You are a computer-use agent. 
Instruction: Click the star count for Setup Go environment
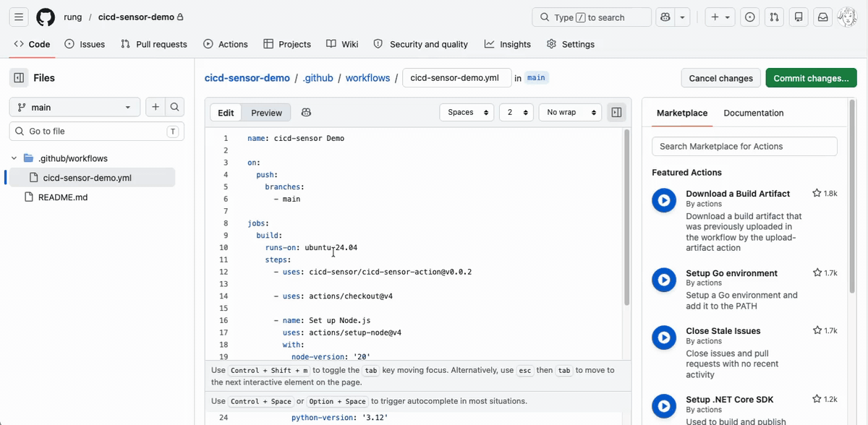pyautogui.click(x=825, y=273)
